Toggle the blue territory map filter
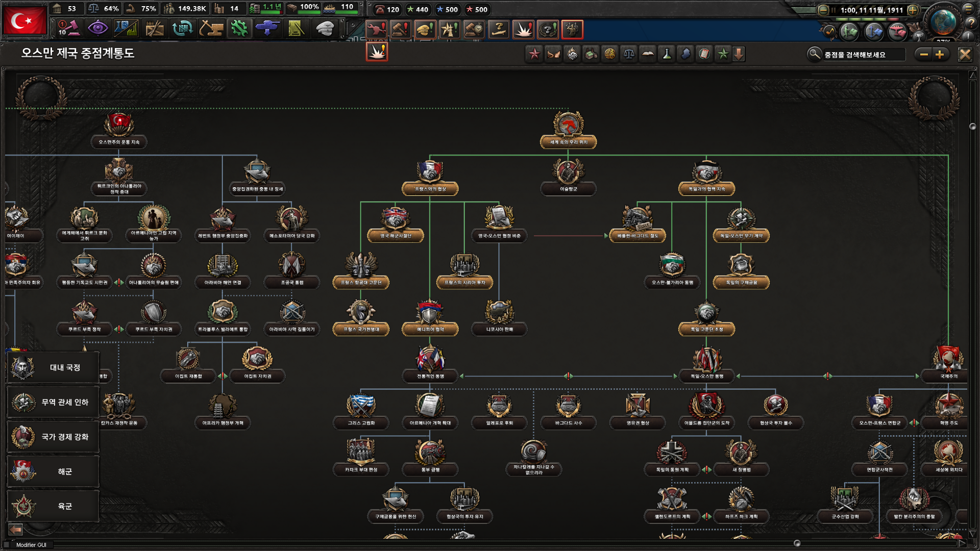980x551 pixels. (685, 54)
